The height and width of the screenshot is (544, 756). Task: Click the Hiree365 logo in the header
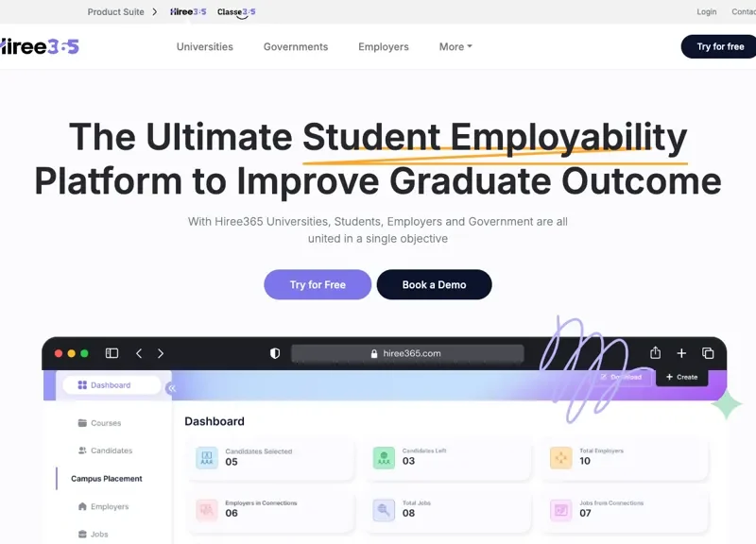coord(39,46)
